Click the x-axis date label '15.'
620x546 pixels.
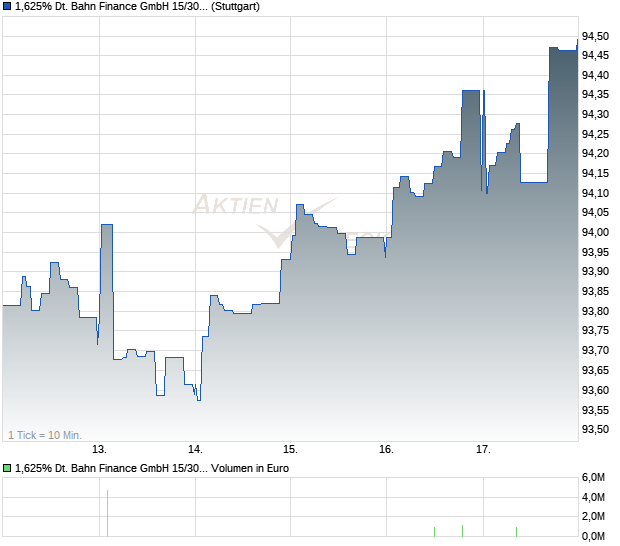[291, 450]
